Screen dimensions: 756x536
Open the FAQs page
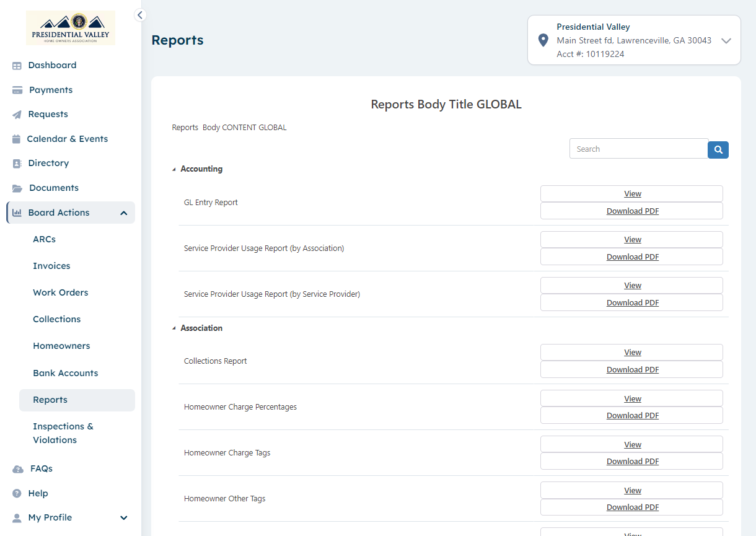[41, 468]
